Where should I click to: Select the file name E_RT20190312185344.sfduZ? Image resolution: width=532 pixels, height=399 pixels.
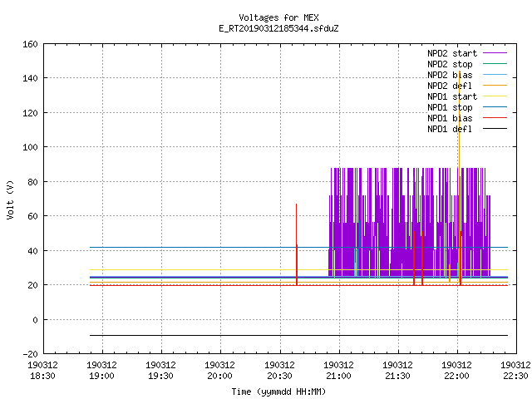click(x=278, y=28)
